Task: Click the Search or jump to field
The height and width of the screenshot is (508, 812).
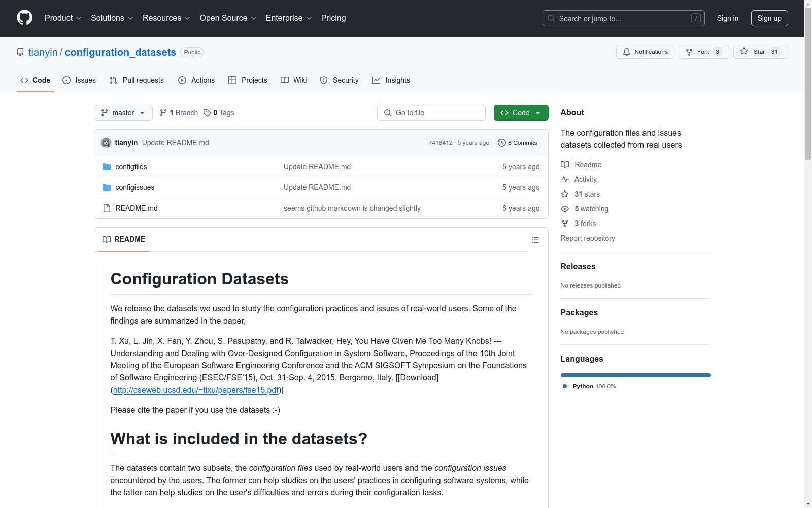Action: pos(624,18)
